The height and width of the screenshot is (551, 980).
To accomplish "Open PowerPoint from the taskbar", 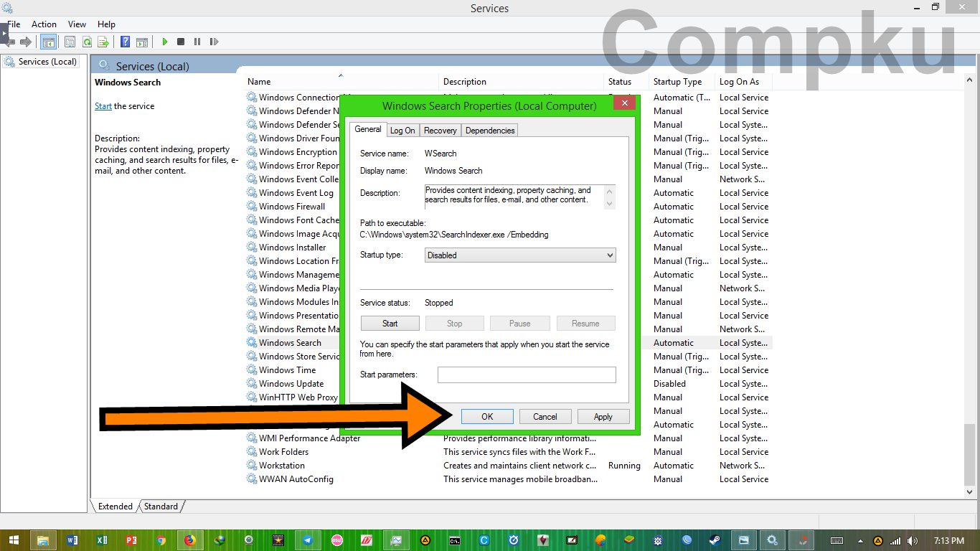I will [x=131, y=540].
